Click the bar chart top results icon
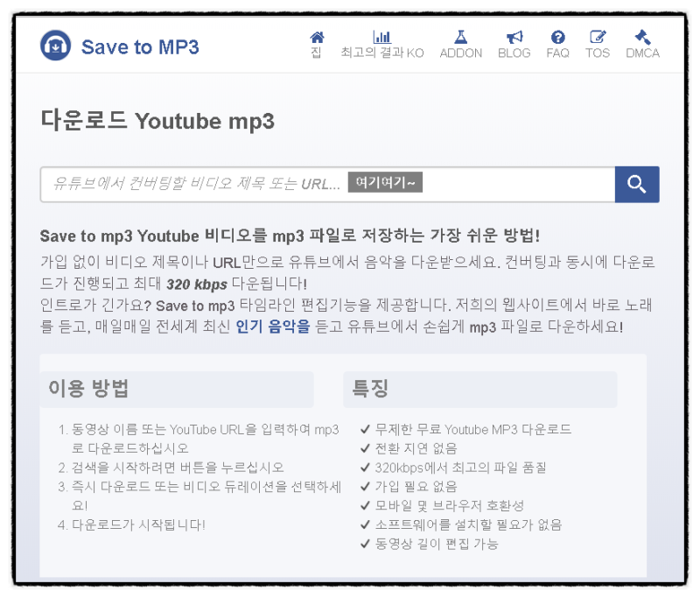The height and width of the screenshot is (598, 700). (382, 37)
